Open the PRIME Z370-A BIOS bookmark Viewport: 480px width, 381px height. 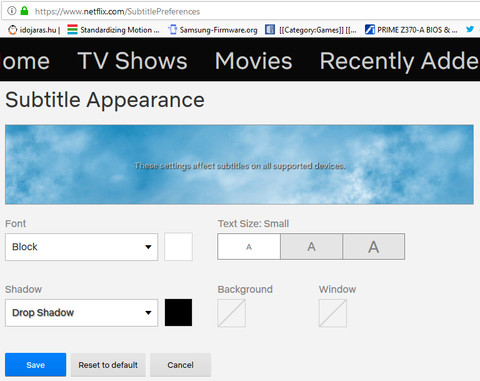(x=411, y=30)
